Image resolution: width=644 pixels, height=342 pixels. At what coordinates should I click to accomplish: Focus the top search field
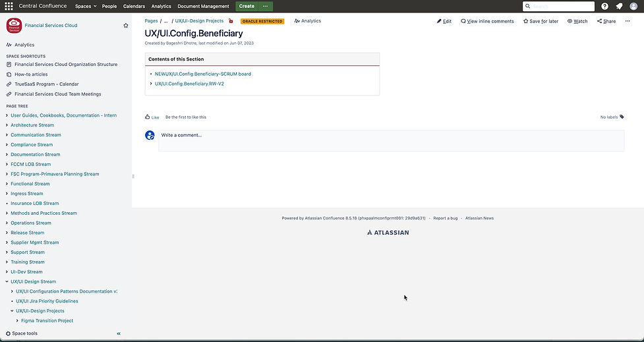point(558,6)
